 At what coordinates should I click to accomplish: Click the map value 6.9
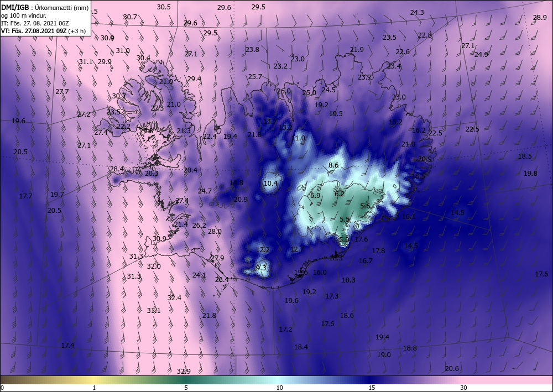315,196
